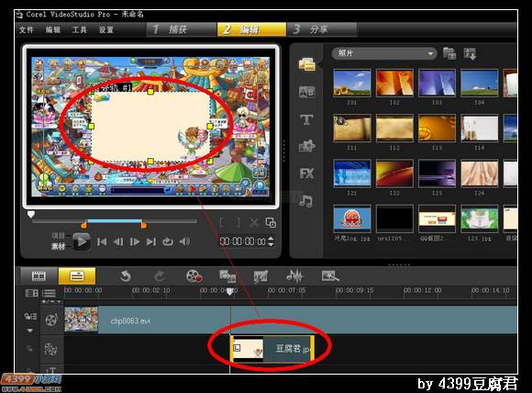The width and height of the screenshot is (532, 393).
Task: Click the Undo arrow in timeline toolbar
Action: [x=125, y=276]
